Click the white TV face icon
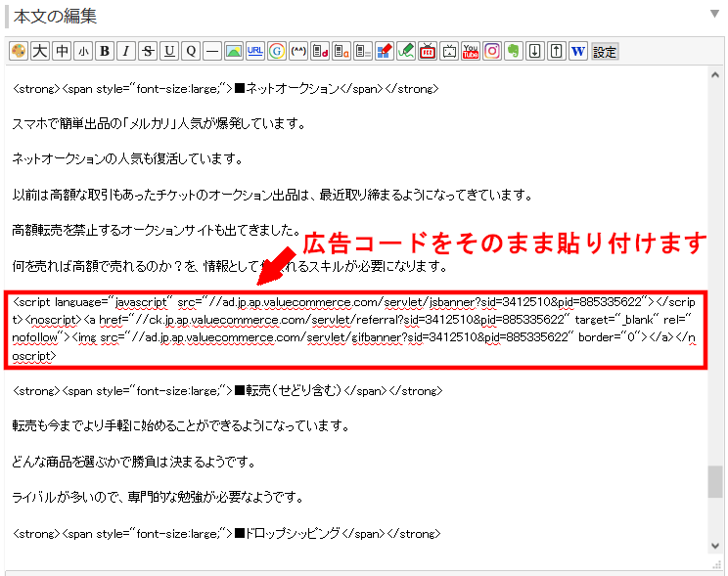Screen dimensions: 728x576 (x=449, y=51)
